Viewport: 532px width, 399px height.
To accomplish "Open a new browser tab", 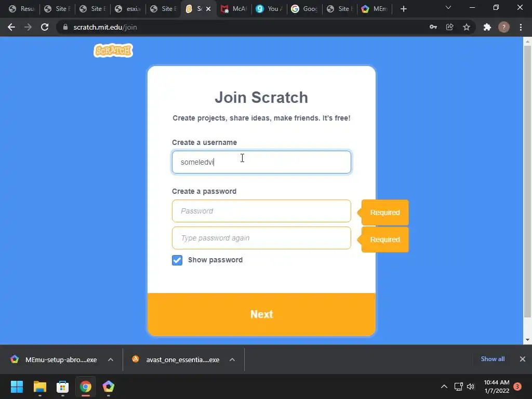I will 403,9.
